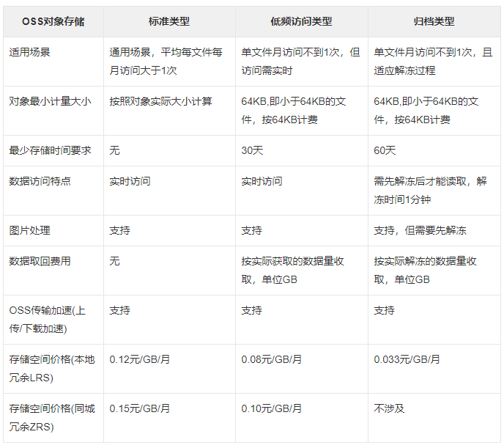Click the "0.12元/GB/月" price cell
504x448 pixels.
click(x=140, y=359)
